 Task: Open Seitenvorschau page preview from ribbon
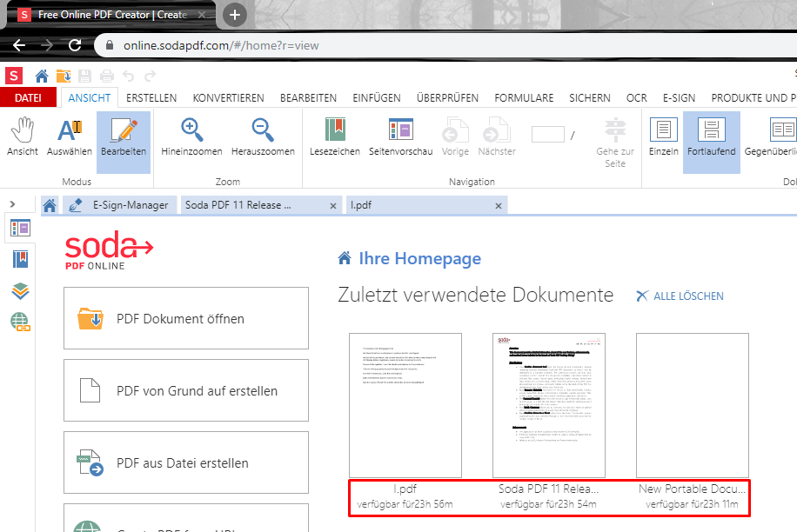tap(400, 137)
